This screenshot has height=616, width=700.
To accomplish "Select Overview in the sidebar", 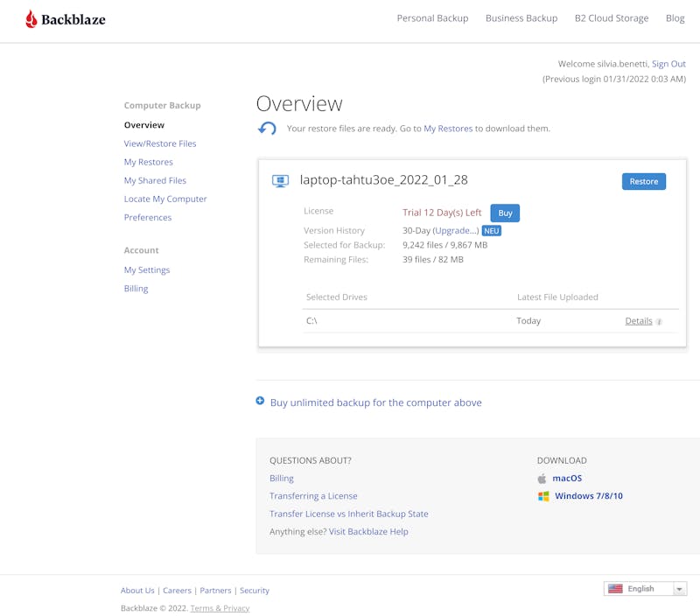I will [x=144, y=125].
